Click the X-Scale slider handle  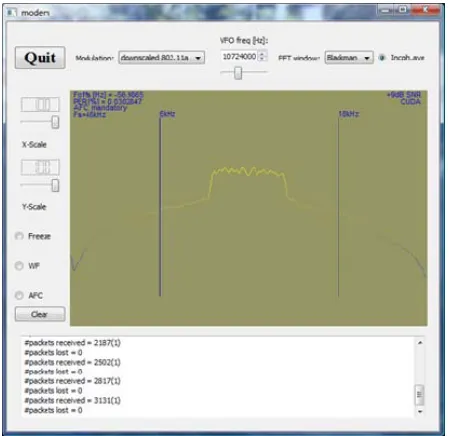(x=55, y=122)
